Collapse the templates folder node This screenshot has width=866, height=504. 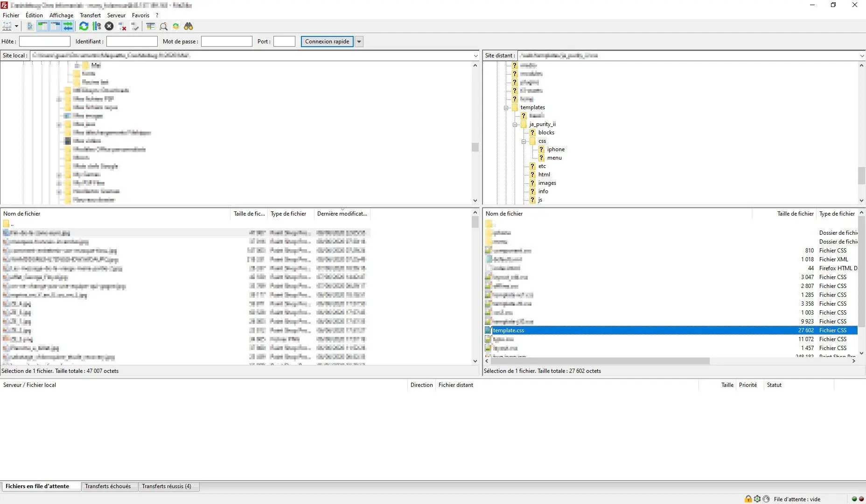click(x=506, y=108)
